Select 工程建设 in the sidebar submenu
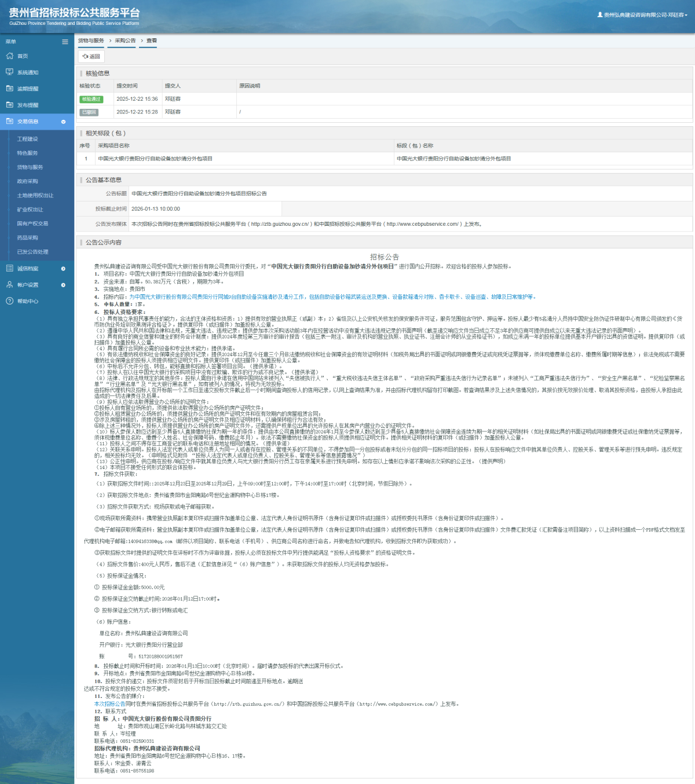The height and width of the screenshot is (784, 695). [27, 139]
